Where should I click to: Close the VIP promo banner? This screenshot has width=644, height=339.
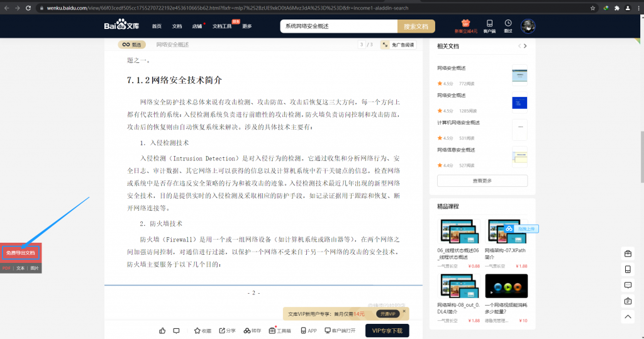point(404,311)
